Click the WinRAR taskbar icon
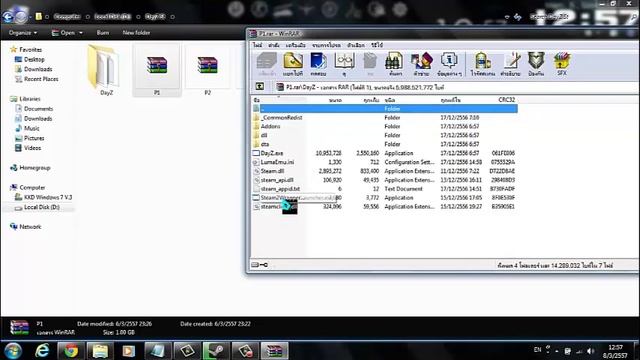The width and height of the screenshot is (640, 360). tap(274, 351)
